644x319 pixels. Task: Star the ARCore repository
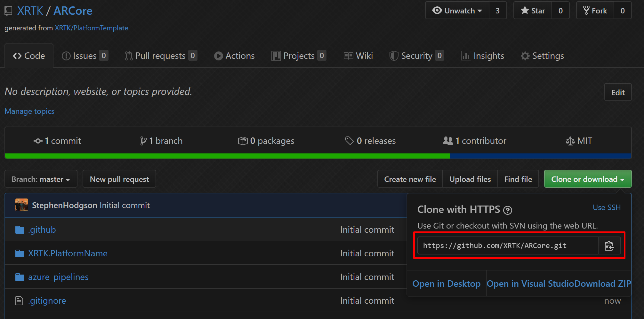pyautogui.click(x=533, y=11)
